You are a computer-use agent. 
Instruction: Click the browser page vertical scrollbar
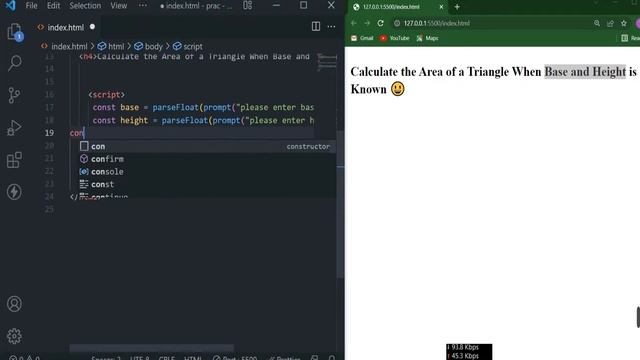click(x=638, y=317)
